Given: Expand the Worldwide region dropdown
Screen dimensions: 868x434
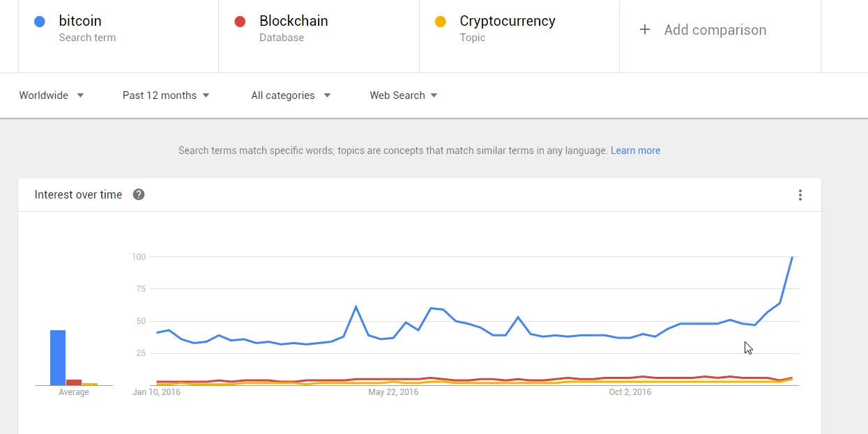Looking at the screenshot, I should (x=52, y=95).
